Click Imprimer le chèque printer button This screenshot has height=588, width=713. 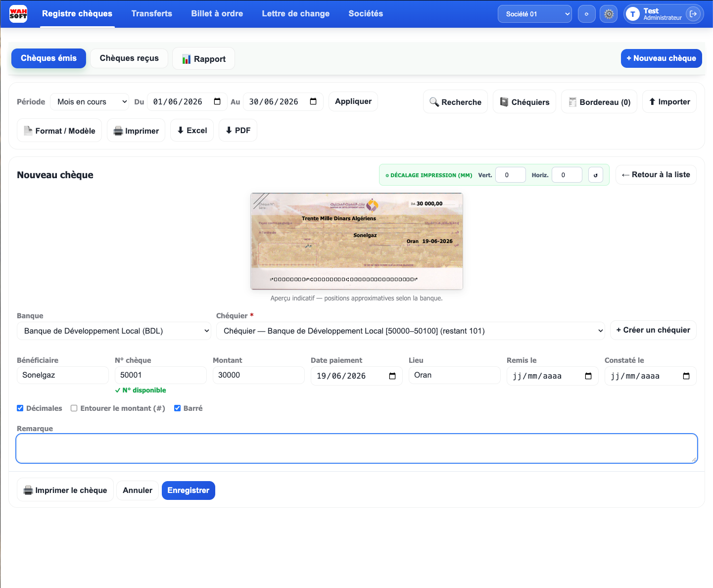65,490
